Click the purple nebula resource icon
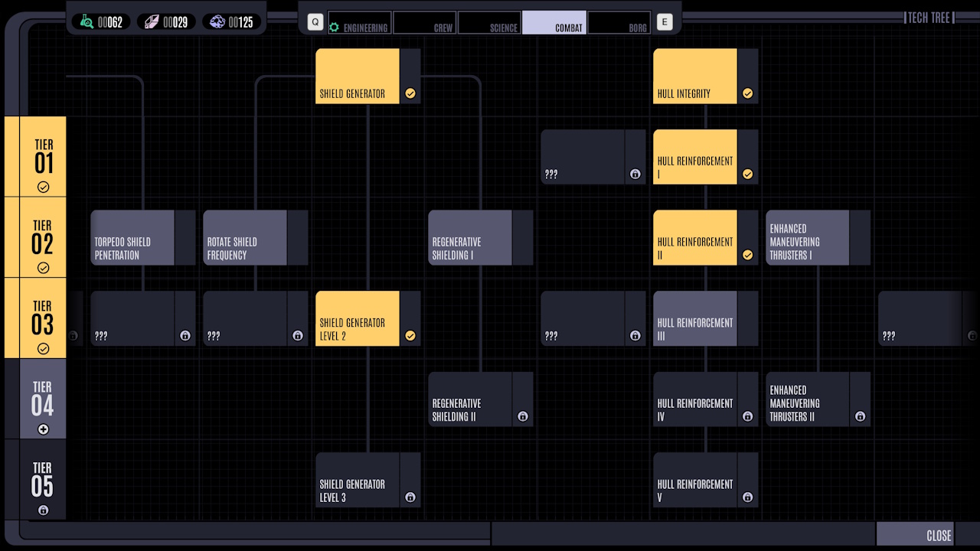 coord(216,21)
